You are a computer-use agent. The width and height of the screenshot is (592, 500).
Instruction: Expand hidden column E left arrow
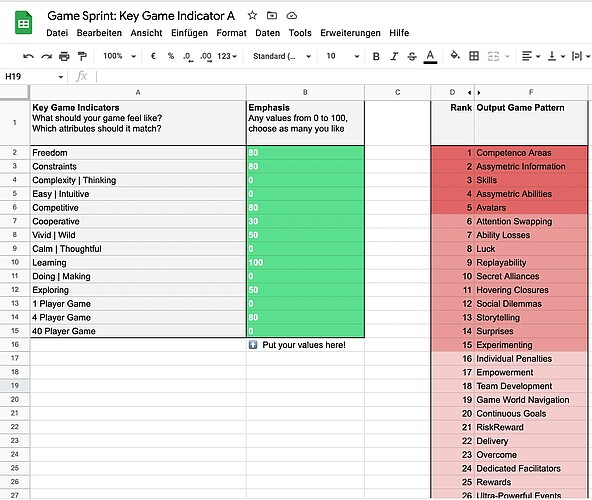(x=469, y=93)
